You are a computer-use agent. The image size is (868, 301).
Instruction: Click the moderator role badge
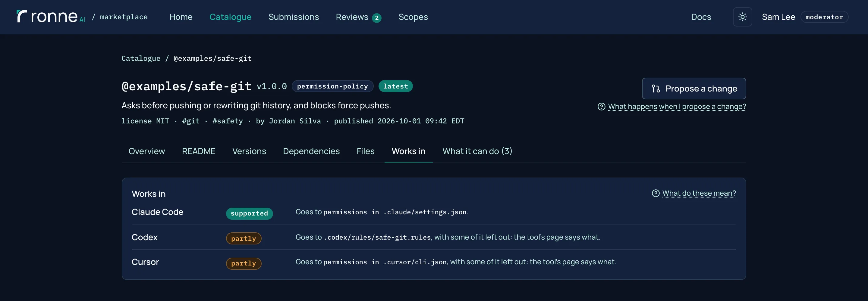point(824,17)
